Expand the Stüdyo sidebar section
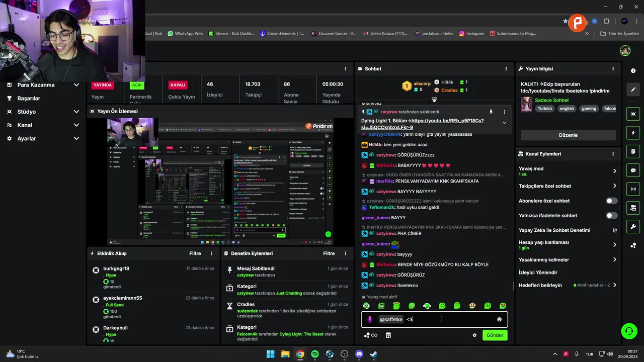This screenshot has height=362, width=644. pyautogui.click(x=76, y=112)
